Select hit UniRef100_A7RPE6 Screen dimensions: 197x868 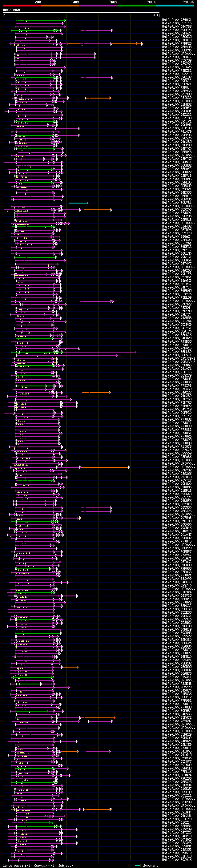click(177, 43)
